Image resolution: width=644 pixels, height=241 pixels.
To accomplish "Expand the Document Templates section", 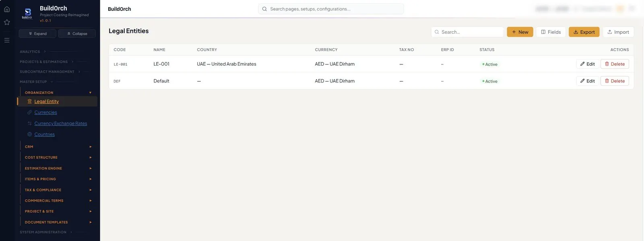I will [58, 222].
